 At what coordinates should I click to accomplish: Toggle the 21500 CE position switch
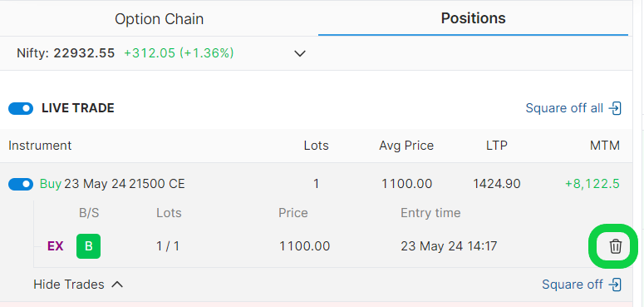[21, 184]
